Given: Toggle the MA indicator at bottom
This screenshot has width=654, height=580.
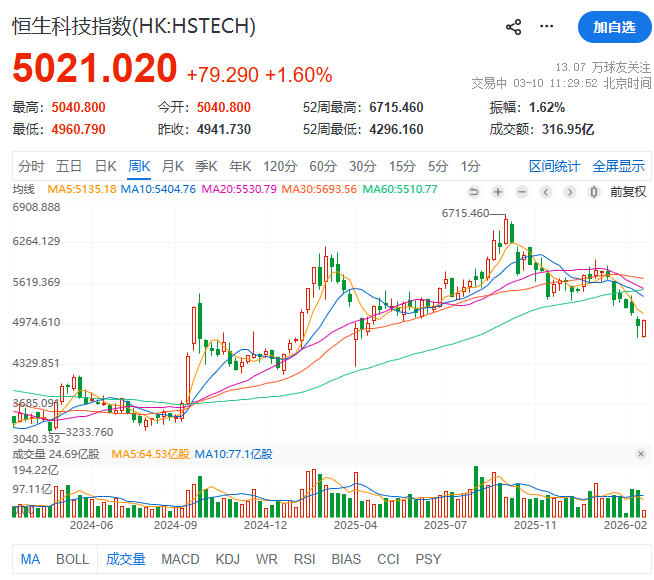Looking at the screenshot, I should (x=31, y=559).
